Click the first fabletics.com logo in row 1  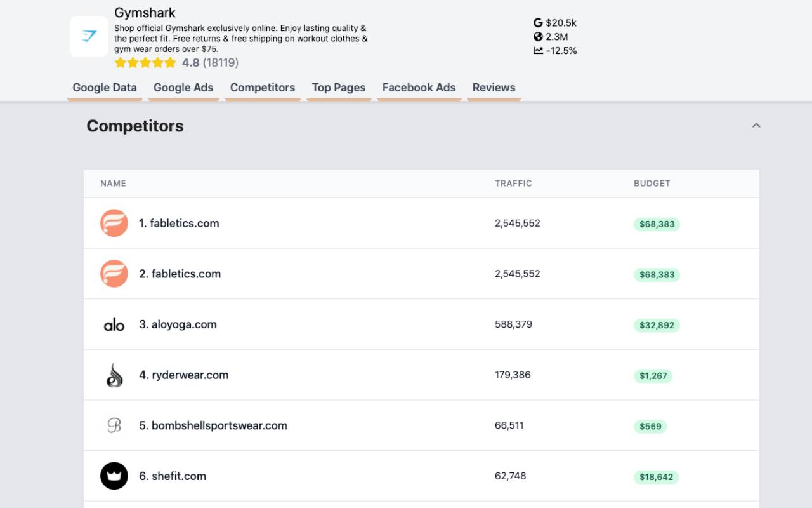114,224
